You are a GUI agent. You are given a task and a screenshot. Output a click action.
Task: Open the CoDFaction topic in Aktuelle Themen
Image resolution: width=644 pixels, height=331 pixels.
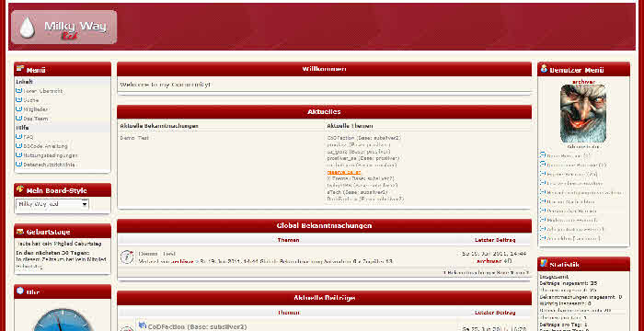(x=364, y=138)
